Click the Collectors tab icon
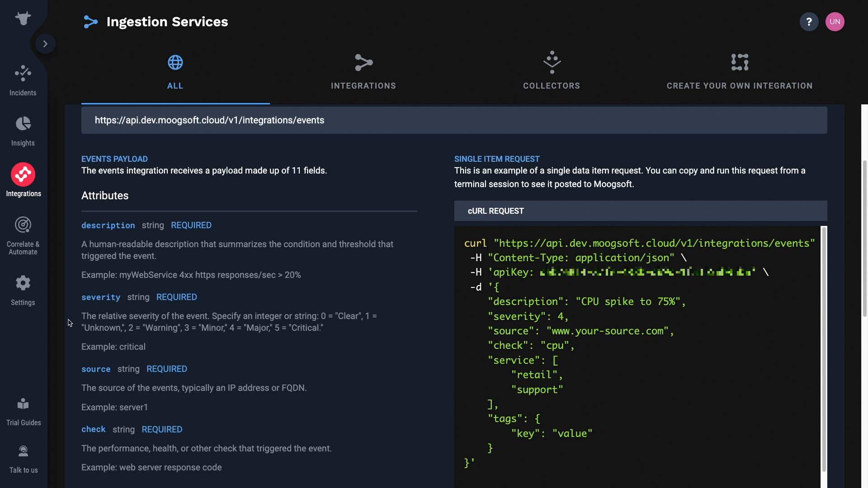This screenshot has width=868, height=488. tap(552, 62)
